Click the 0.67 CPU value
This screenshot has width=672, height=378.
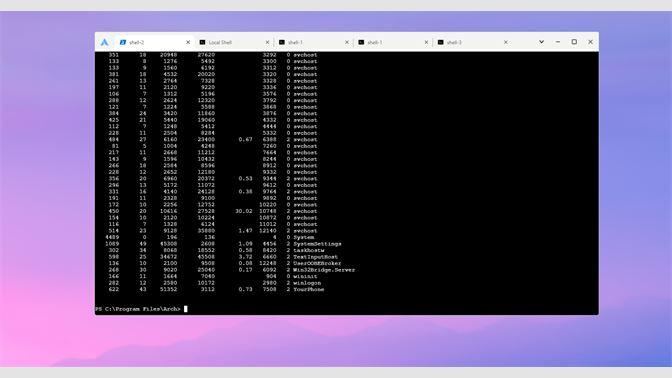pyautogui.click(x=246, y=139)
